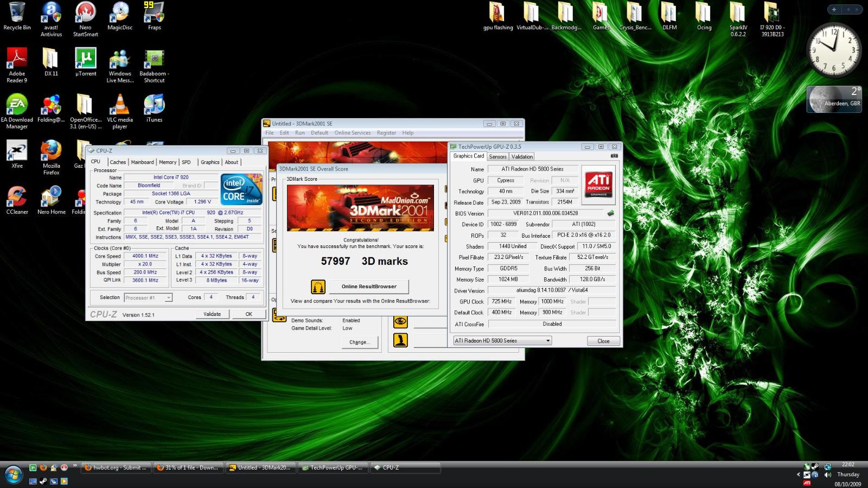Open EA Download Manager icon
The width and height of the screenshot is (868, 488).
click(17, 112)
